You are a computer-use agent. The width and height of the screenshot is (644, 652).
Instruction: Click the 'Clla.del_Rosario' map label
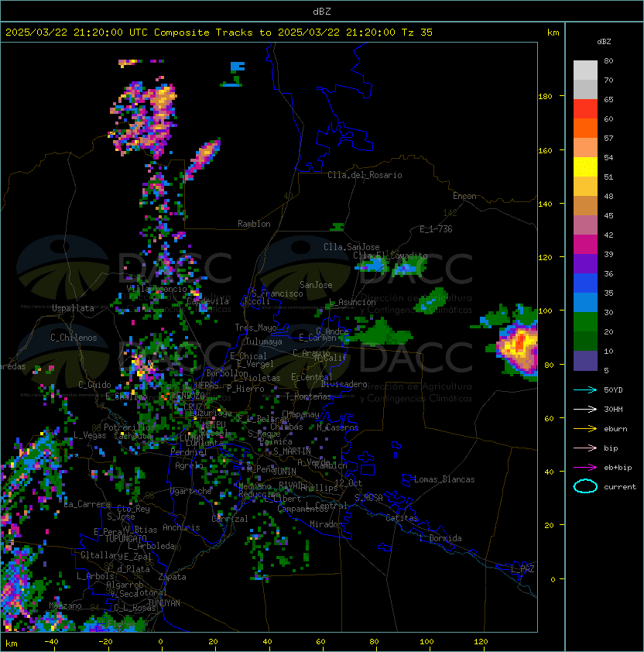pos(365,175)
